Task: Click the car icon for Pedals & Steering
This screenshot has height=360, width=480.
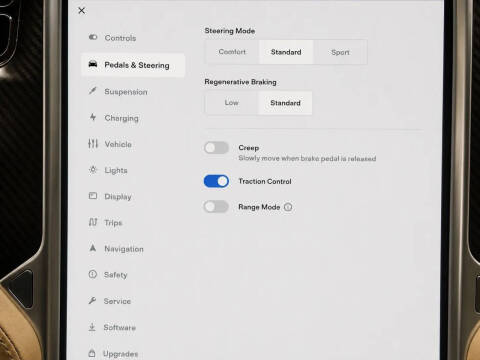Action: pos(93,64)
